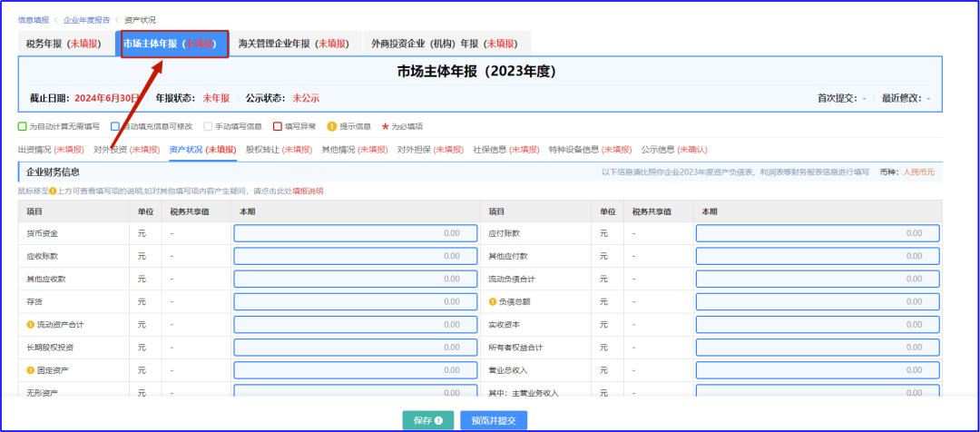Click the info icon beside 固定资产

30,370
